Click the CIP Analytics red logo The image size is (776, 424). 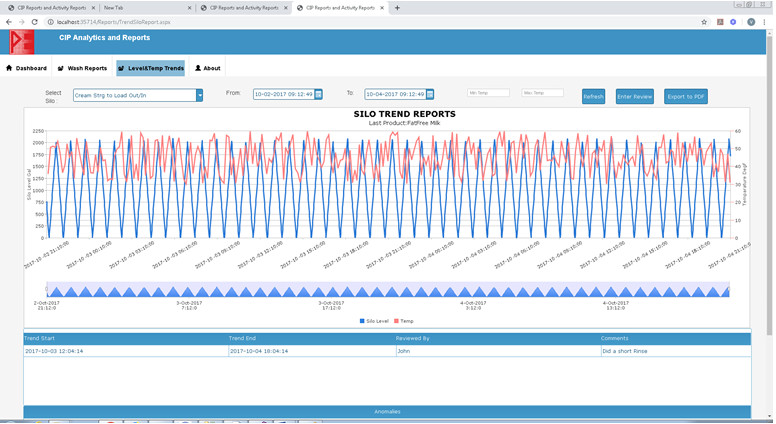pyautogui.click(x=22, y=41)
